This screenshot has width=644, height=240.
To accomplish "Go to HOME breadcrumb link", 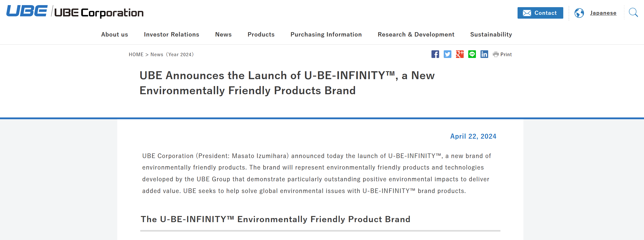I will [136, 54].
